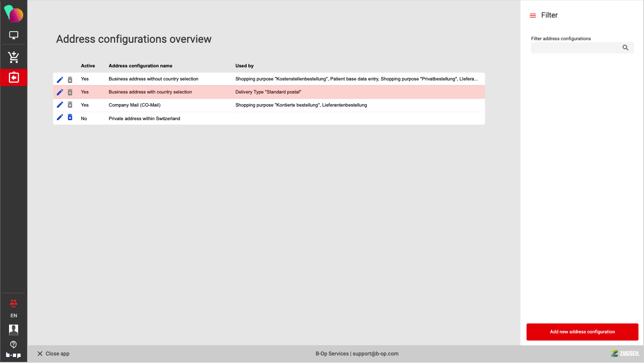The width and height of the screenshot is (644, 363).
Task: Click the app logo at top left
Action: 14,14
